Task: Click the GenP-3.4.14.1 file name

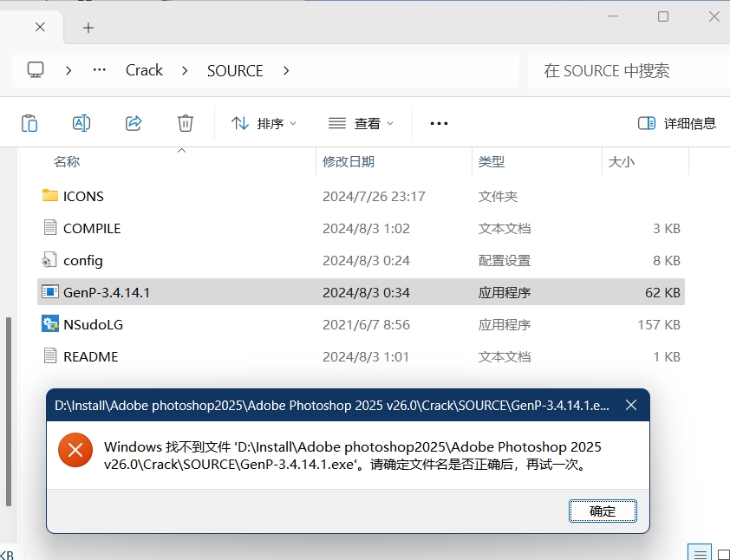Action: click(107, 293)
